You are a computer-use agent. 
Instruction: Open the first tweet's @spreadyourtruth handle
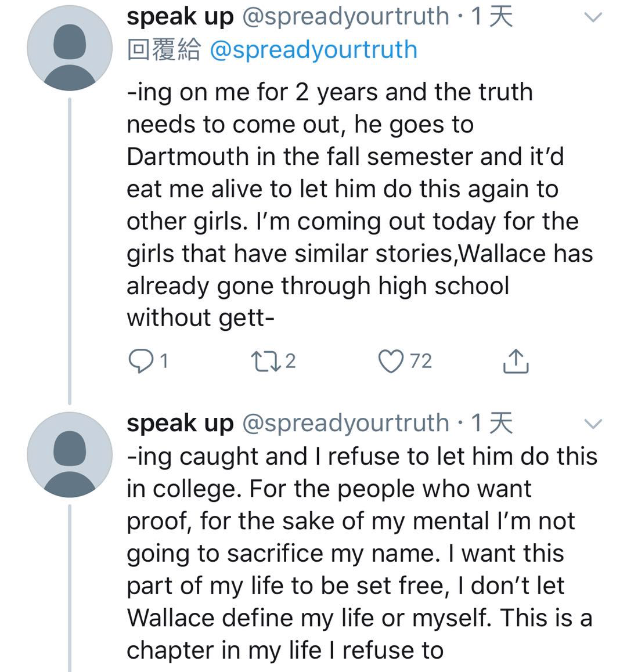tap(345, 17)
